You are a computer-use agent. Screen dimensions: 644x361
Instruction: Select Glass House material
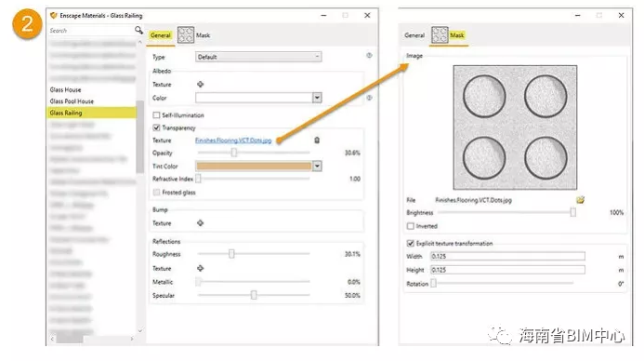(65, 89)
